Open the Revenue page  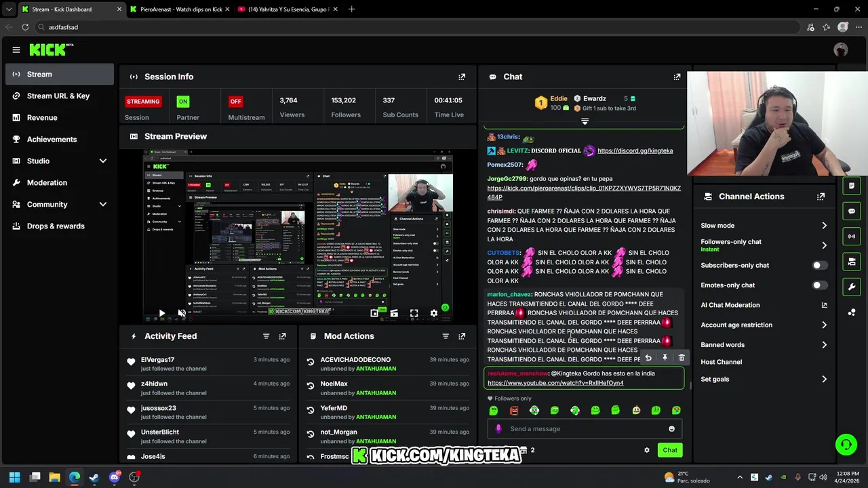coord(60,117)
